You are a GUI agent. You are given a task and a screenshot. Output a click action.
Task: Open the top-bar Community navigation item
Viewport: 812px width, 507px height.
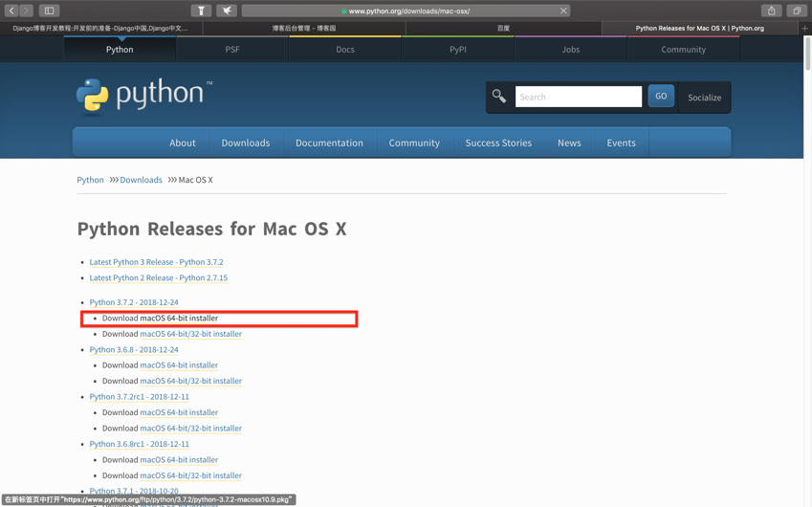(683, 49)
